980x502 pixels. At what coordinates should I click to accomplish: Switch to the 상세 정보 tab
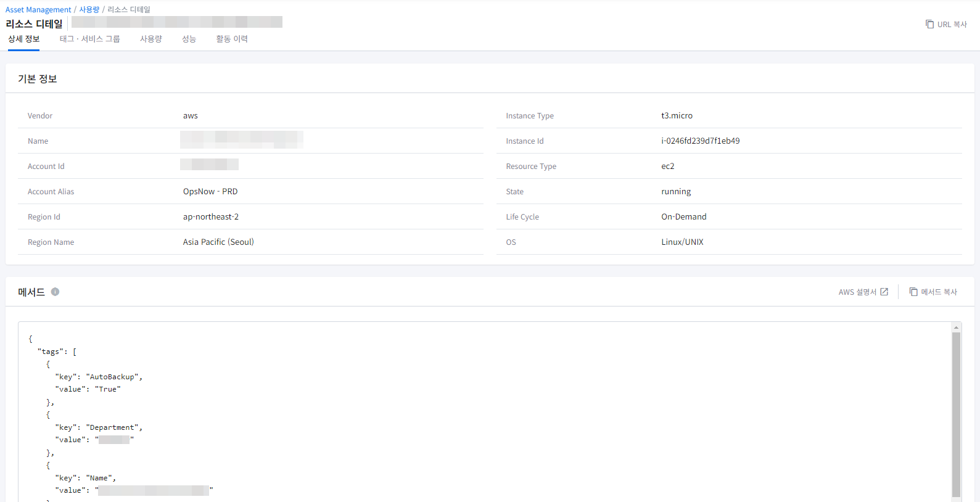[x=24, y=39]
